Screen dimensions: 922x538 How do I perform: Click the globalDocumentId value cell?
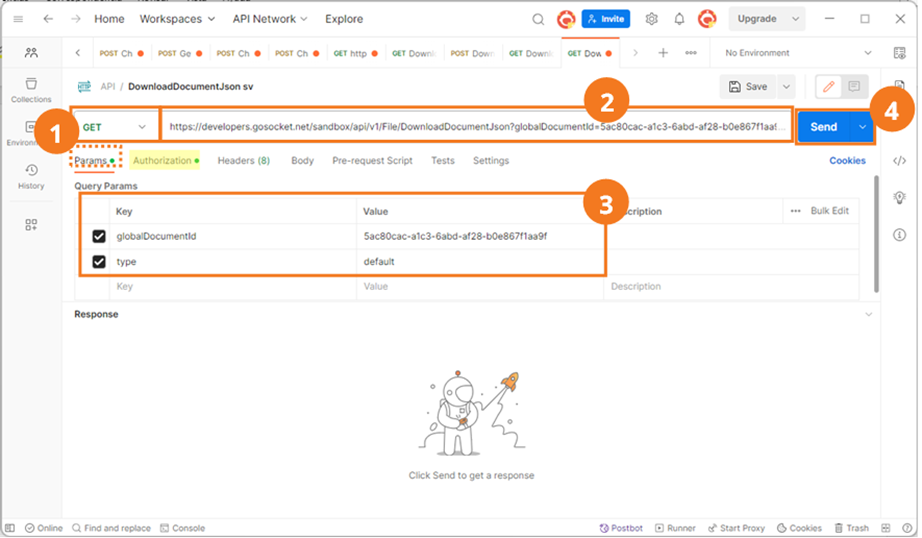480,236
